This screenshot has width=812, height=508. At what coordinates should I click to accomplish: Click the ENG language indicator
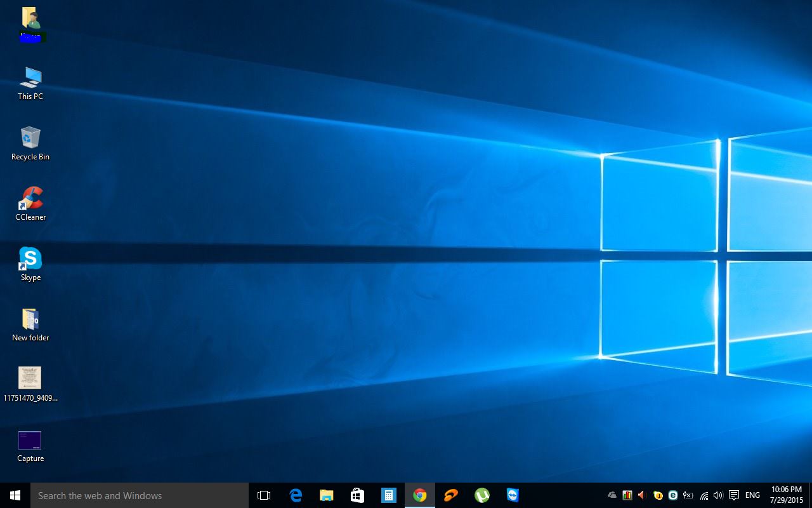point(753,495)
